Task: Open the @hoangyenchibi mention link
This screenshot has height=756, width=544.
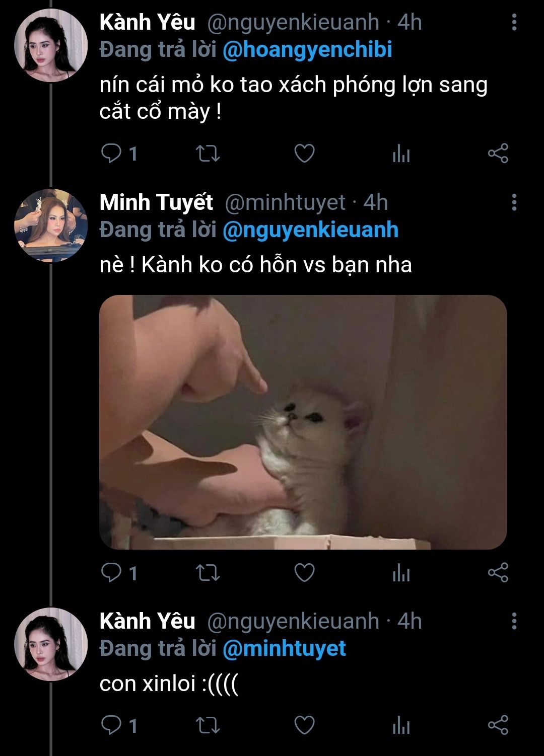Action: (307, 50)
